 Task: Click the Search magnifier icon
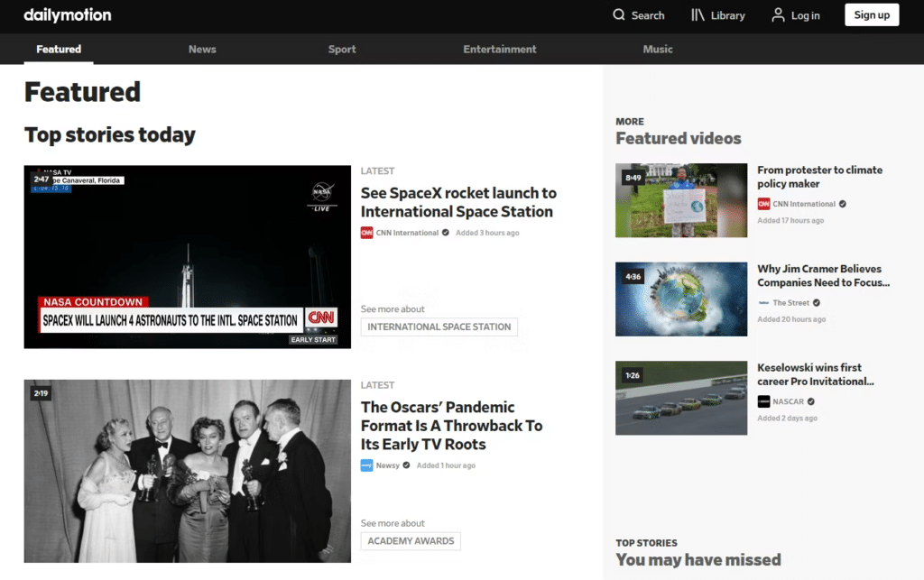click(x=618, y=14)
